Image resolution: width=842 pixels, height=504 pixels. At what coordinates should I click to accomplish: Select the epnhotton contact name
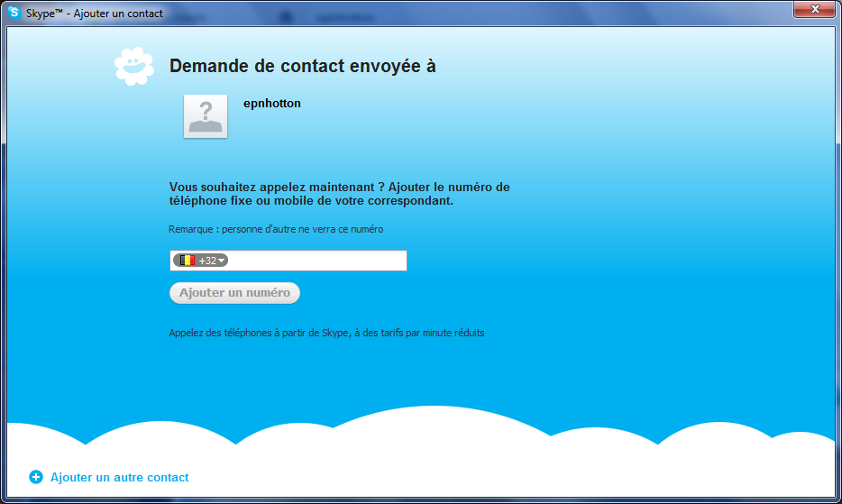(x=271, y=103)
